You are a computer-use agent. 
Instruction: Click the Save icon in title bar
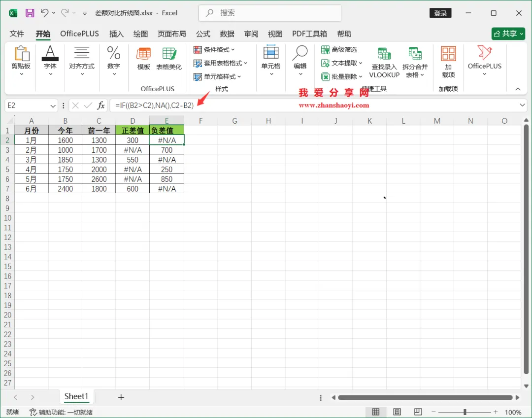coord(30,13)
